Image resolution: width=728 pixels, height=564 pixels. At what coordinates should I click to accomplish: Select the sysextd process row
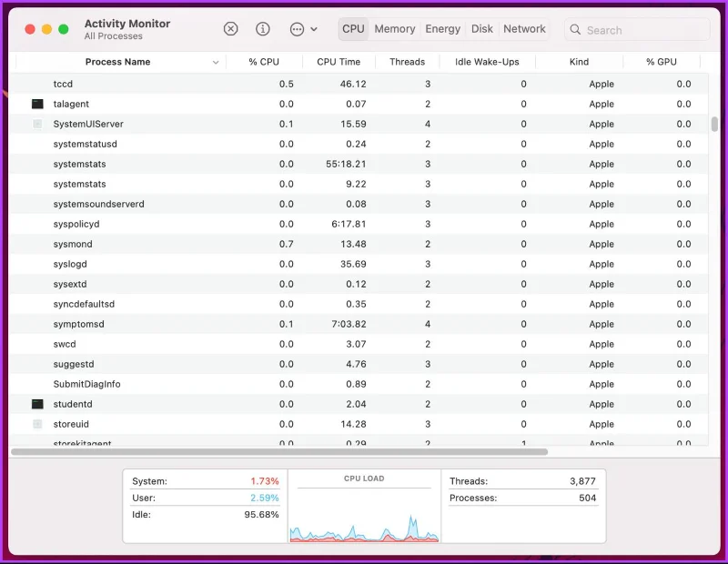[x=359, y=284]
